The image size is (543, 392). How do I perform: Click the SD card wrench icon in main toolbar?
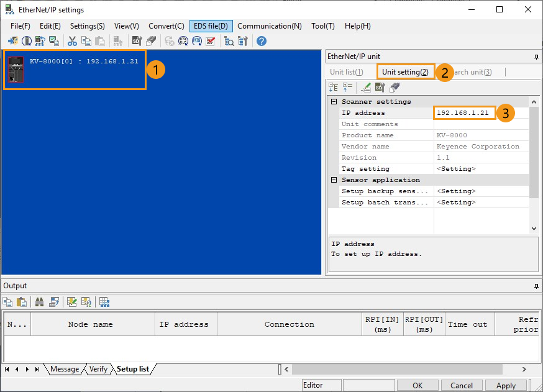point(136,41)
